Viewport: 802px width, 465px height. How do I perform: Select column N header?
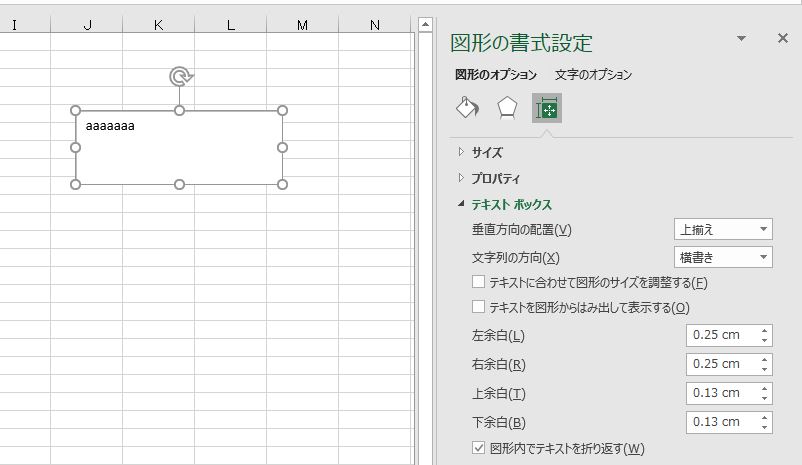point(374,25)
